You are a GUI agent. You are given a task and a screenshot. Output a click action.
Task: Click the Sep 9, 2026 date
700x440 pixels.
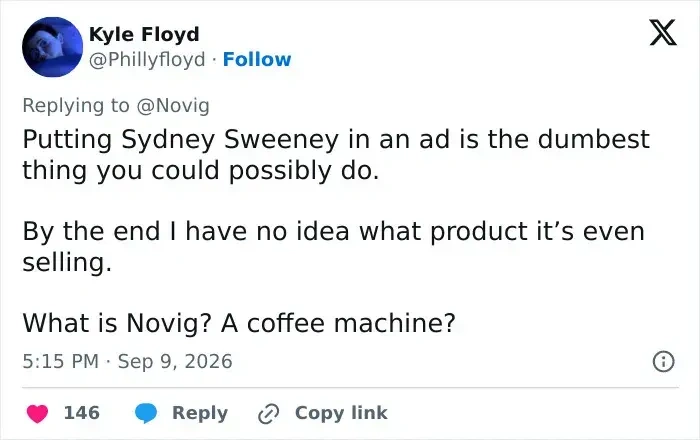[175, 361]
